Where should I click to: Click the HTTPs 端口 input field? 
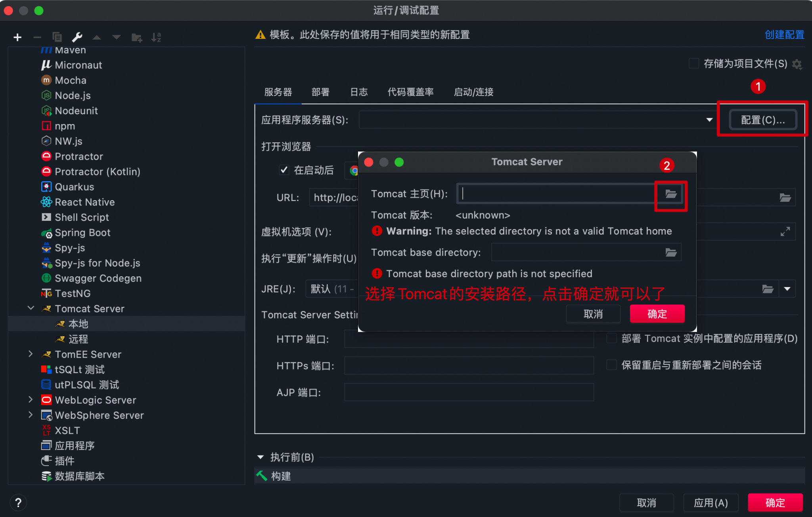[x=469, y=366]
